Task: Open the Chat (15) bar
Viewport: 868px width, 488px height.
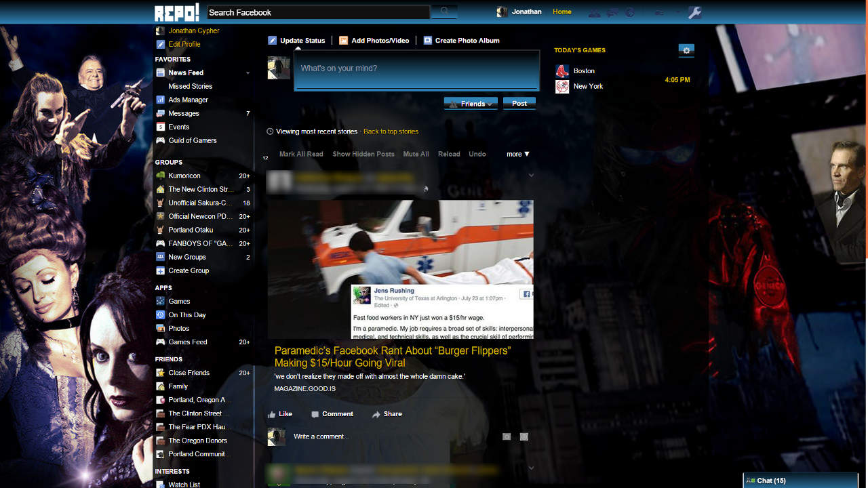Action: [801, 481]
